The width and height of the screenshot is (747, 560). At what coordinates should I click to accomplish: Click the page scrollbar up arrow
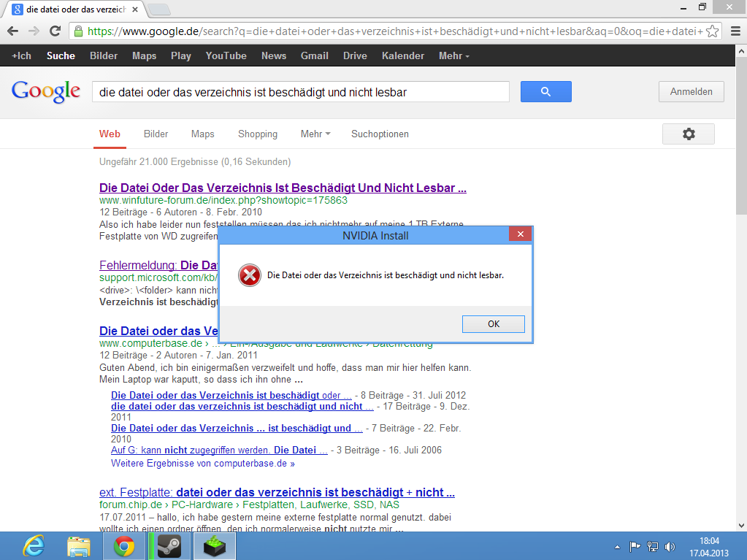(741, 50)
